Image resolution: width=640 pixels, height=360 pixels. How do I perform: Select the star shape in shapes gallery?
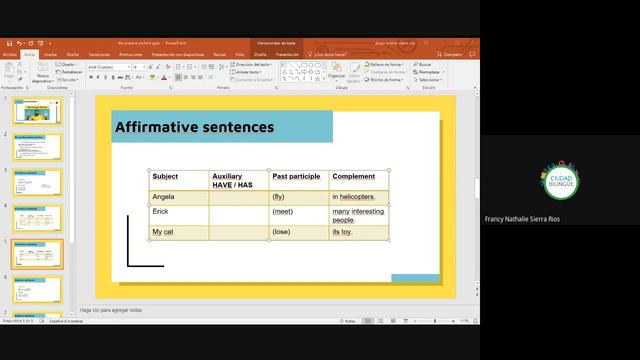coord(318,79)
